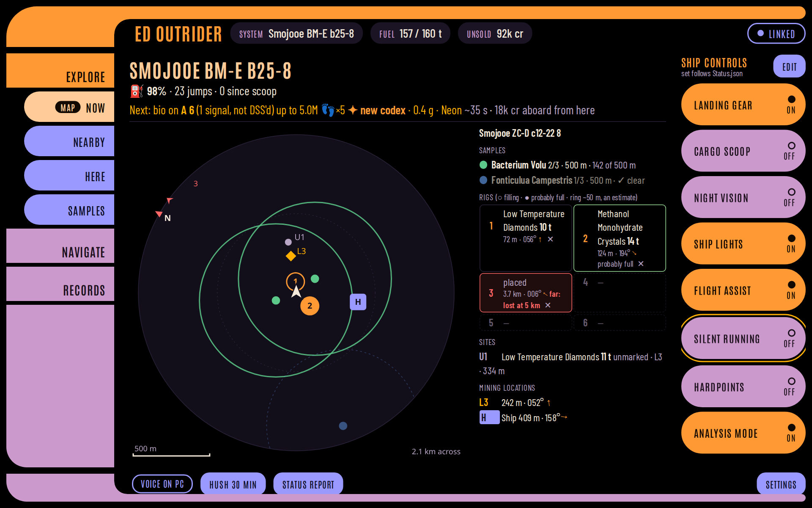Enable Night Vision

click(743, 197)
